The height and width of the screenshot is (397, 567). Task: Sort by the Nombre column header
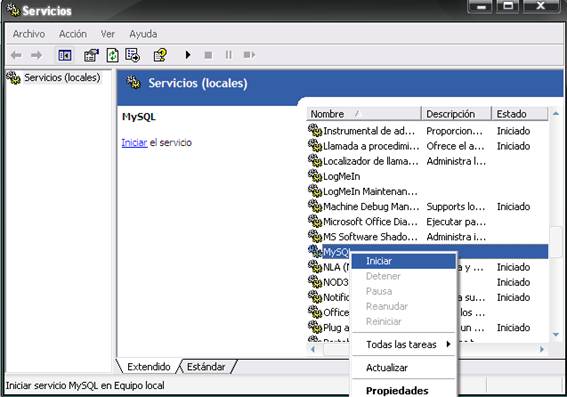tap(364, 114)
